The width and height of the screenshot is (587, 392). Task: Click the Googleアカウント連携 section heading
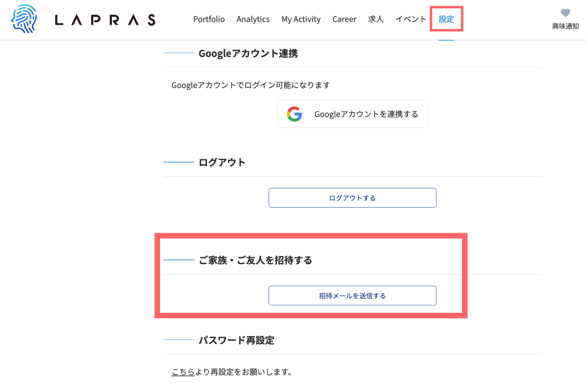248,53
